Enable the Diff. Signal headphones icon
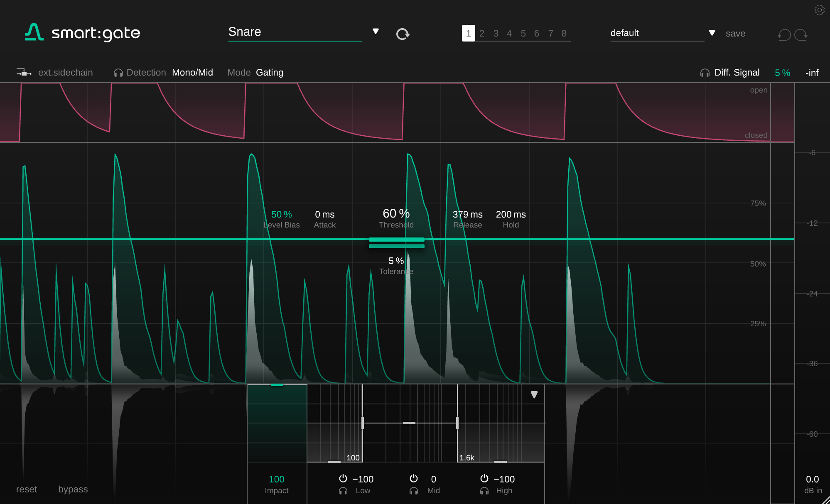Screen dimensions: 830x504 coord(705,73)
